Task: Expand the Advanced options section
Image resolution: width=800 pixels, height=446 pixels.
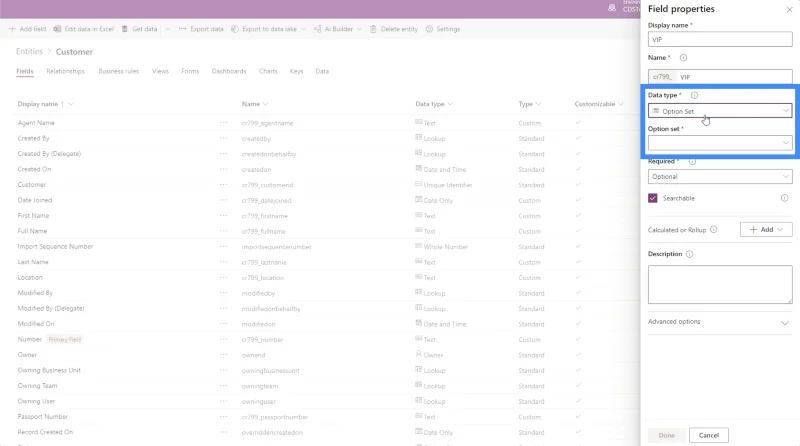Action: coord(720,322)
